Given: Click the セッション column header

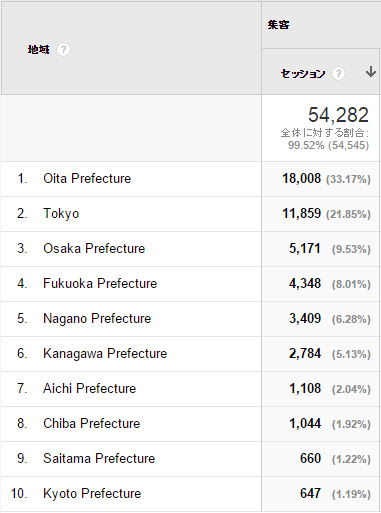Looking at the screenshot, I should click(x=303, y=73).
